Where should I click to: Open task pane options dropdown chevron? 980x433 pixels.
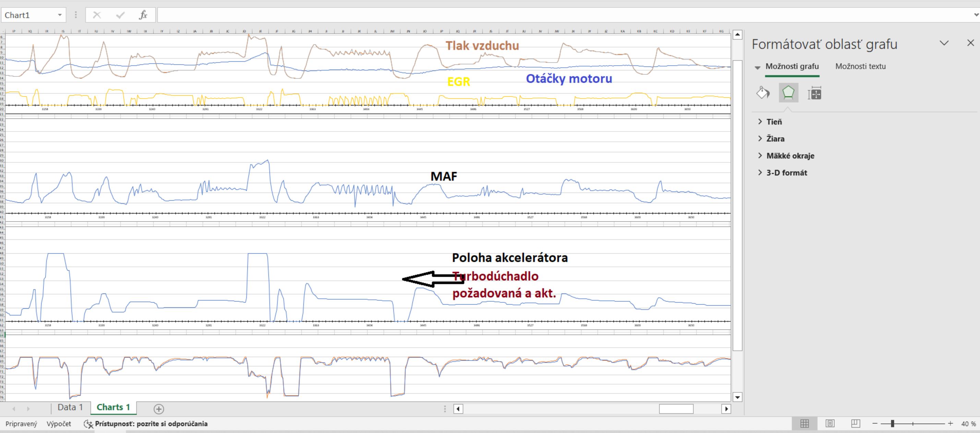tap(944, 43)
